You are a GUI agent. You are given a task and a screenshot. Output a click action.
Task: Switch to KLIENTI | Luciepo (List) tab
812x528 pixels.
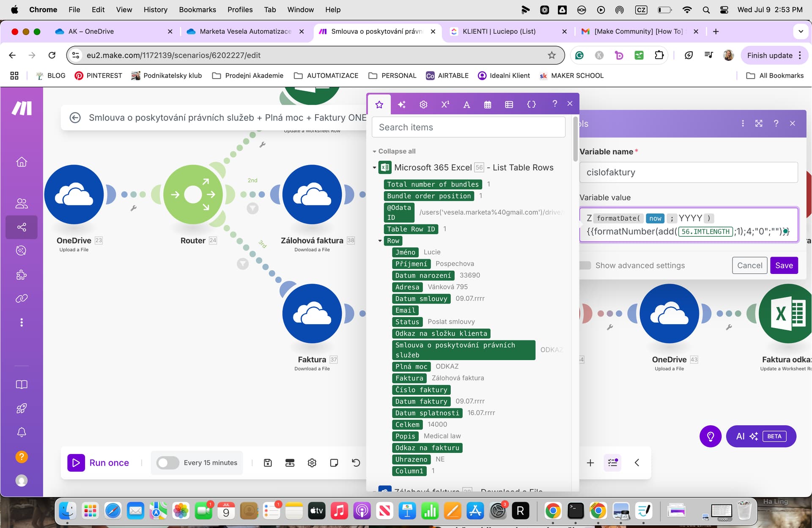tap(499, 31)
